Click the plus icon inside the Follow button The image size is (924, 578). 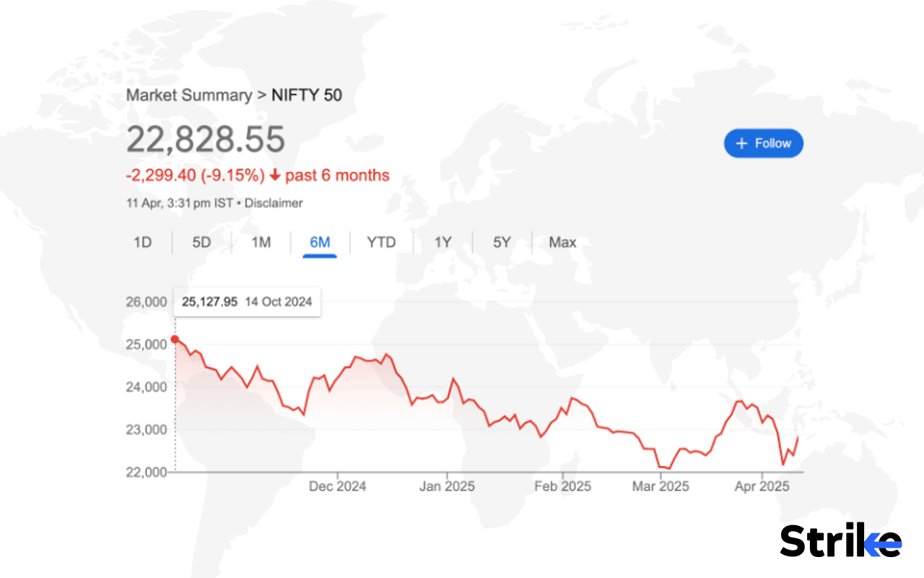click(741, 143)
